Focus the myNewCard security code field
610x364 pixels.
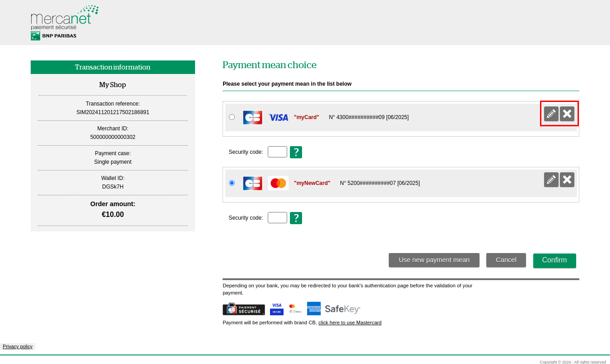[x=277, y=218]
